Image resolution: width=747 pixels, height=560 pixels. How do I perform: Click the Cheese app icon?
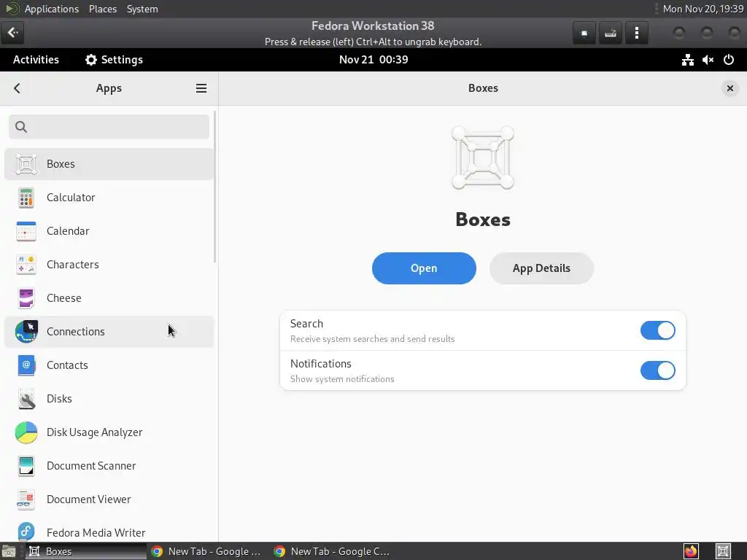tap(26, 298)
